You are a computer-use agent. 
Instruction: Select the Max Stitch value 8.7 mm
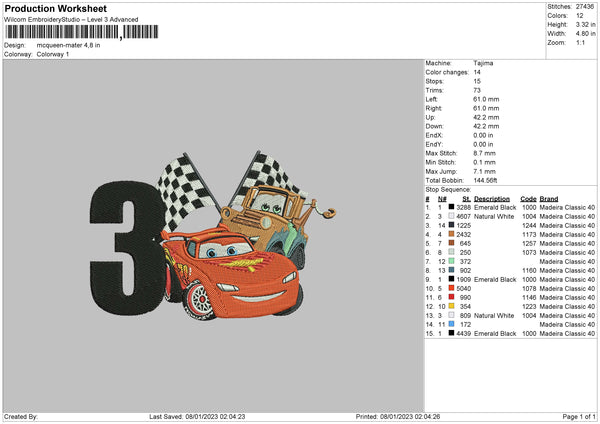pos(484,153)
